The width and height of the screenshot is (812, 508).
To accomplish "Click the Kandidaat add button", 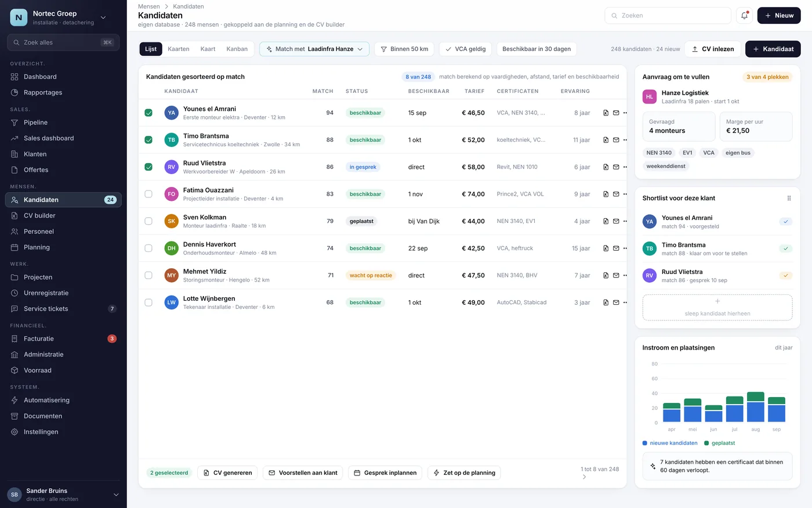I will [773, 49].
